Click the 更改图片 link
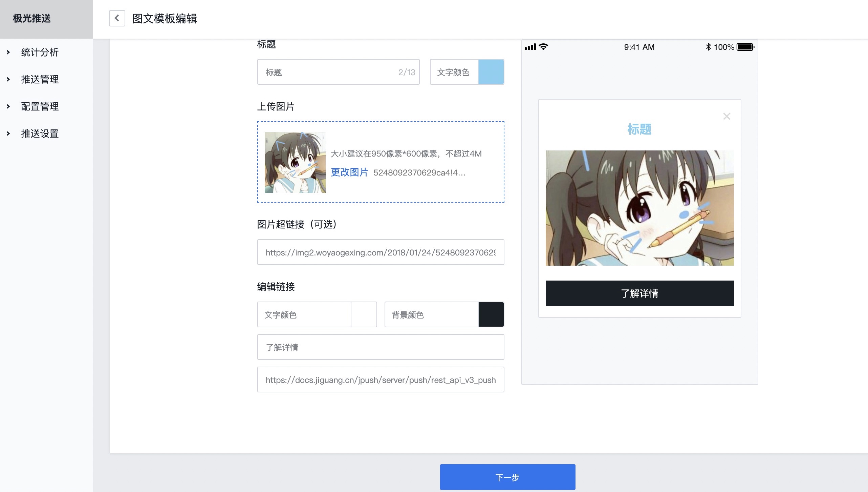Viewport: 868px width, 492px height. 349,172
